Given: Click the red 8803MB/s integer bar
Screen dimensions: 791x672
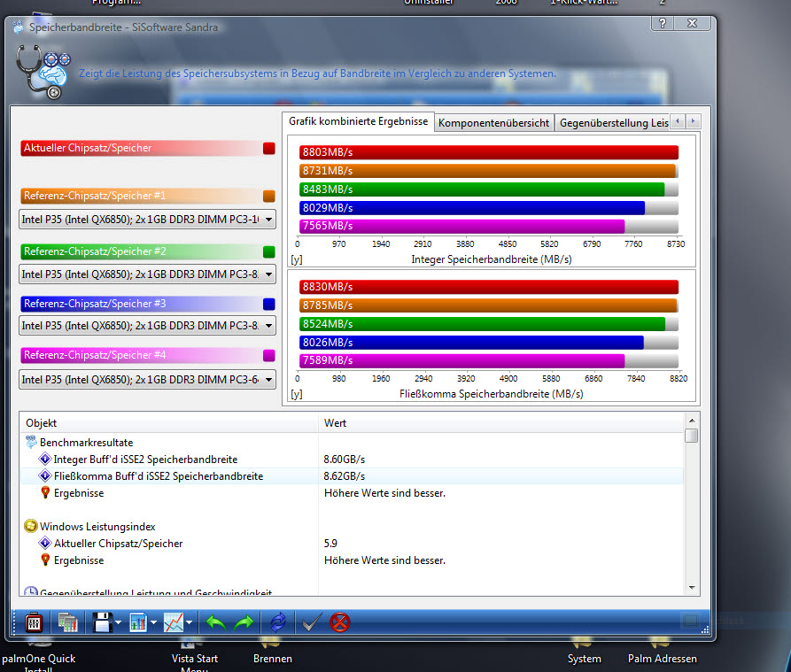Looking at the screenshot, I should 489,152.
